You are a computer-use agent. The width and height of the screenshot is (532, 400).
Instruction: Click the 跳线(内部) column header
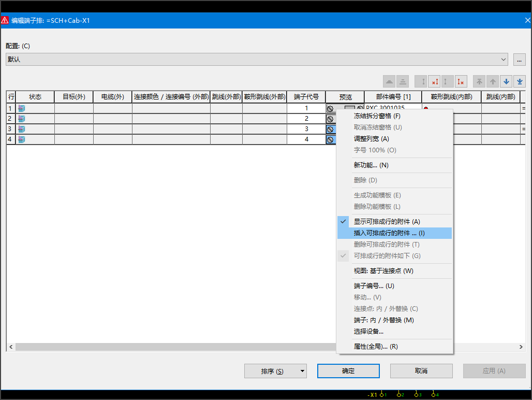[501, 97]
